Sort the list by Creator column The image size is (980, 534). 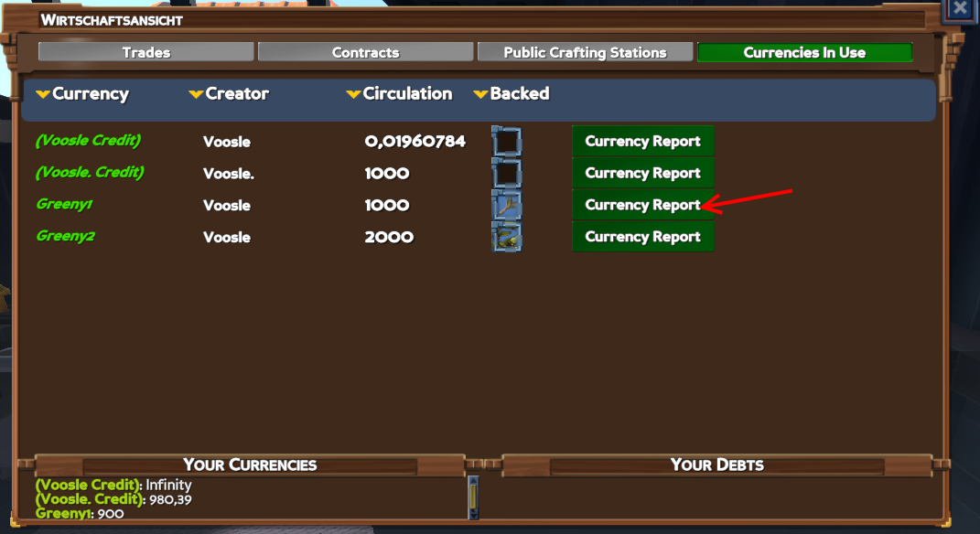click(x=229, y=93)
